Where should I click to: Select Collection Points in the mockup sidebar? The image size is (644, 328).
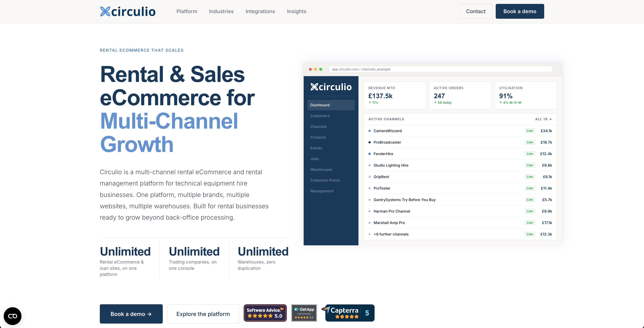click(x=331, y=180)
